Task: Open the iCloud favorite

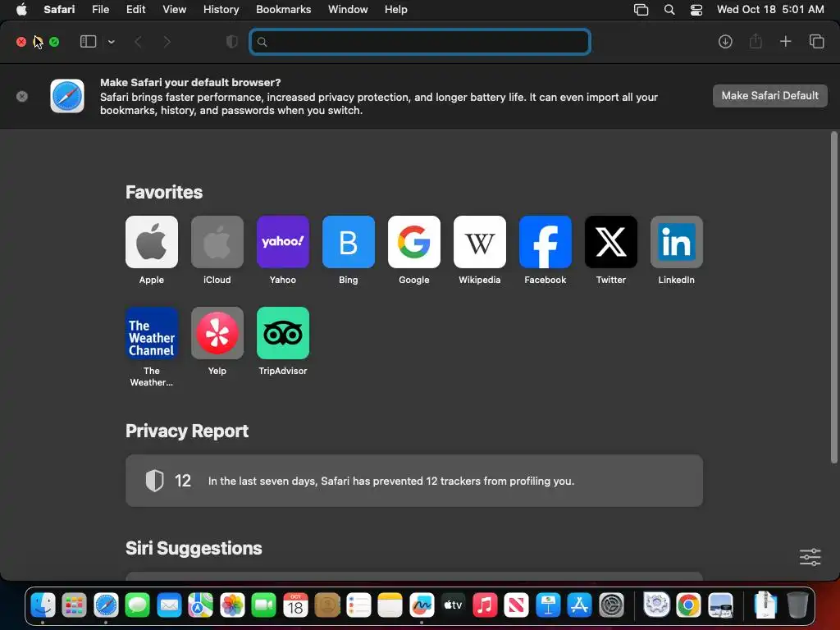Action: [x=217, y=242]
